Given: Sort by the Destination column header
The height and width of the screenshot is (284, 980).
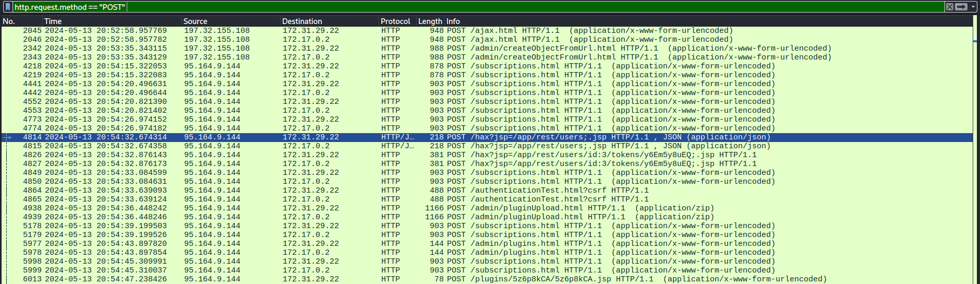Looking at the screenshot, I should coord(329,21).
